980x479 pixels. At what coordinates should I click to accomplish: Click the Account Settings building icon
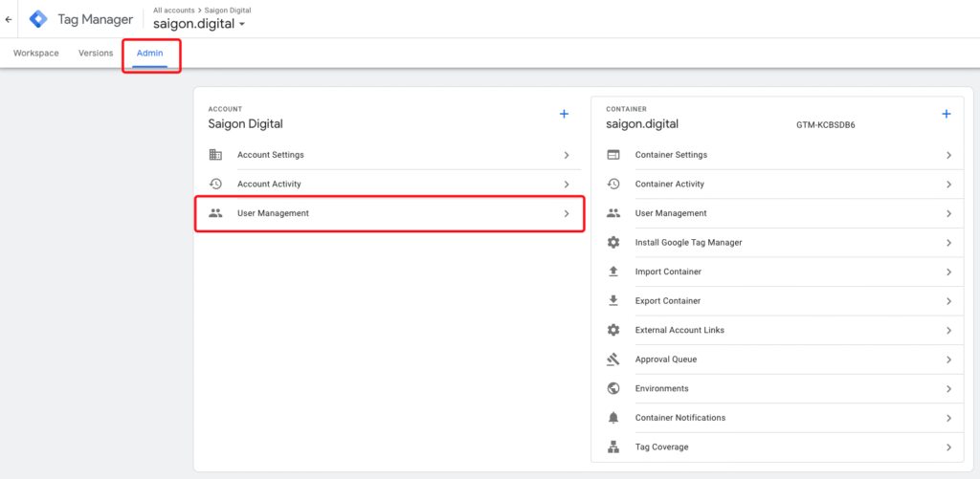pos(215,154)
